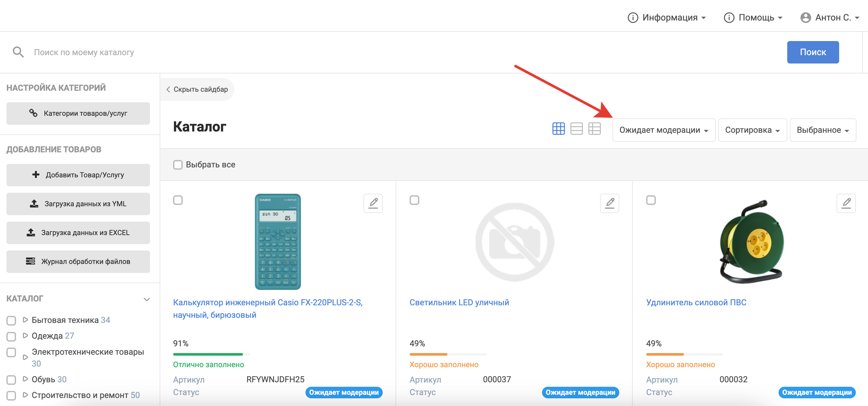Click the search magnifier icon
Screen dimensions: 868x406
(18, 52)
